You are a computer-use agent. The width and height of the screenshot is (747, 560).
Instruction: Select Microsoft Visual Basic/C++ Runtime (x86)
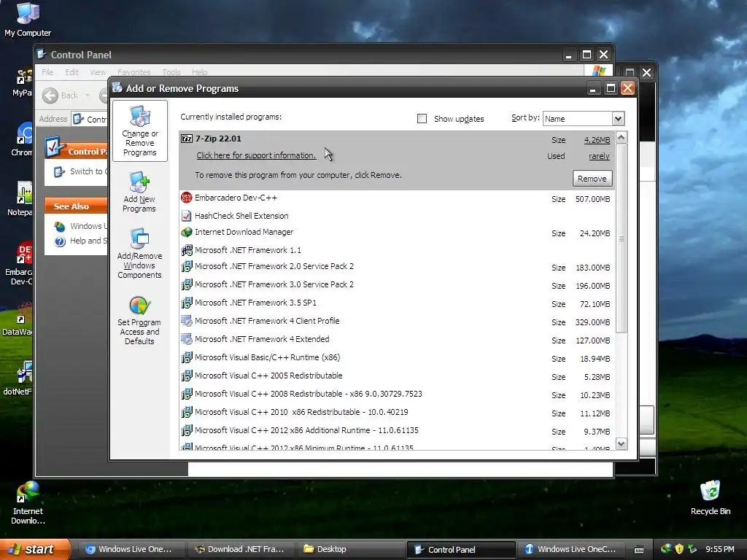click(397, 357)
